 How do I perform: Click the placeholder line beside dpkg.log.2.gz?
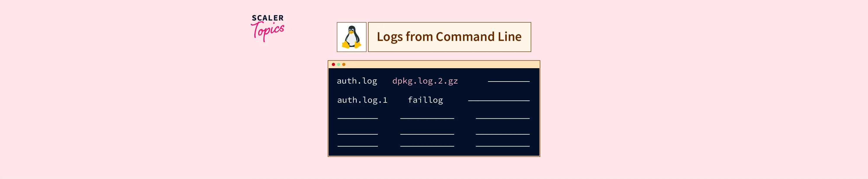508,82
